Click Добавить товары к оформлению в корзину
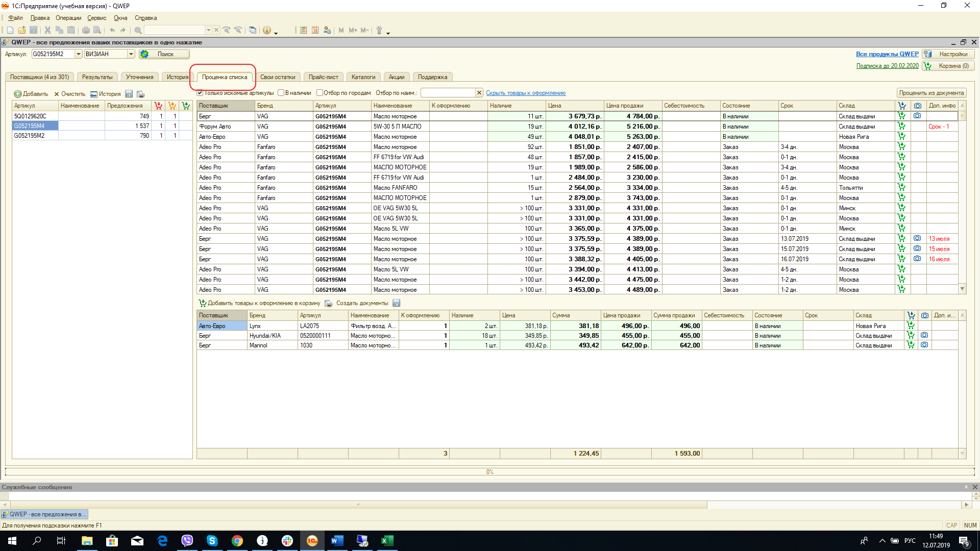980x551 pixels. pyautogui.click(x=260, y=303)
